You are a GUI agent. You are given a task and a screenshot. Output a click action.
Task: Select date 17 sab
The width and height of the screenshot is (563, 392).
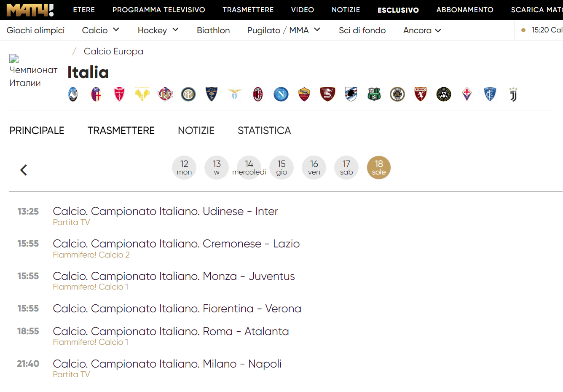(346, 167)
